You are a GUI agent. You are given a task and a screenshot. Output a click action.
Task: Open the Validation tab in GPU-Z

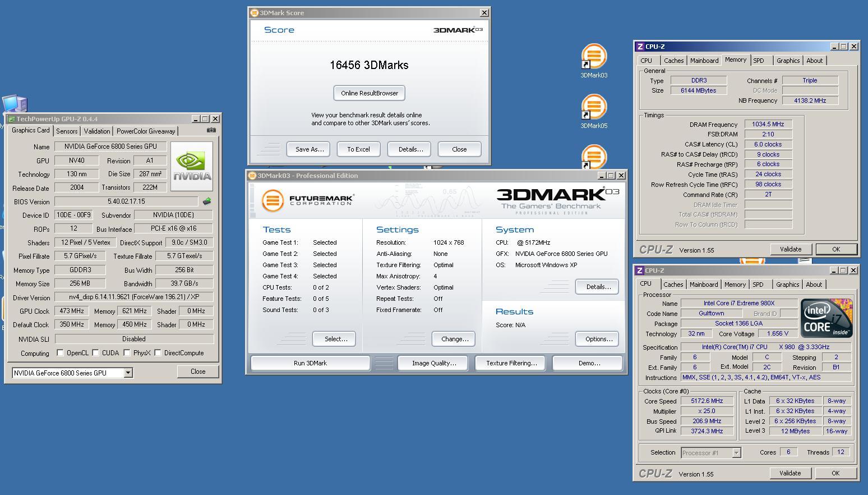coord(97,131)
